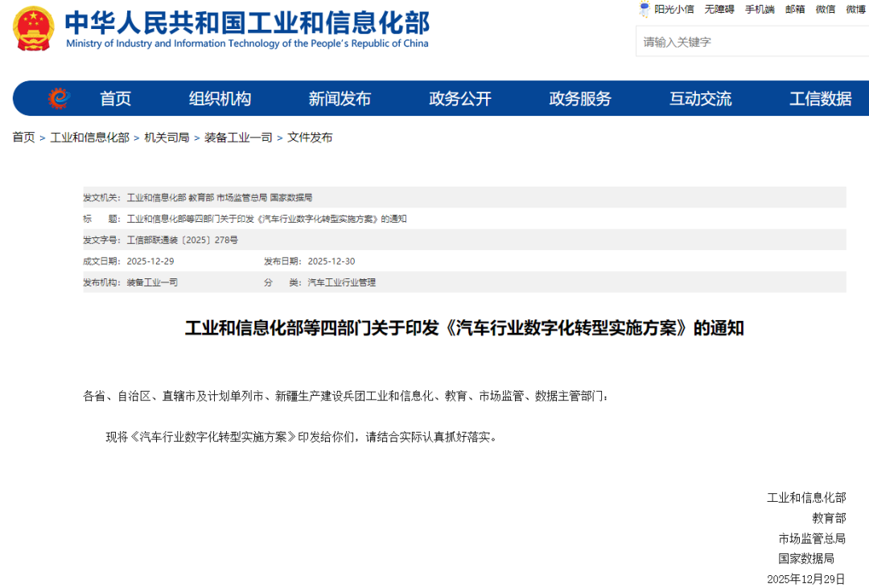Go to 政务公开 section
This screenshot has width=869, height=588.
459,99
